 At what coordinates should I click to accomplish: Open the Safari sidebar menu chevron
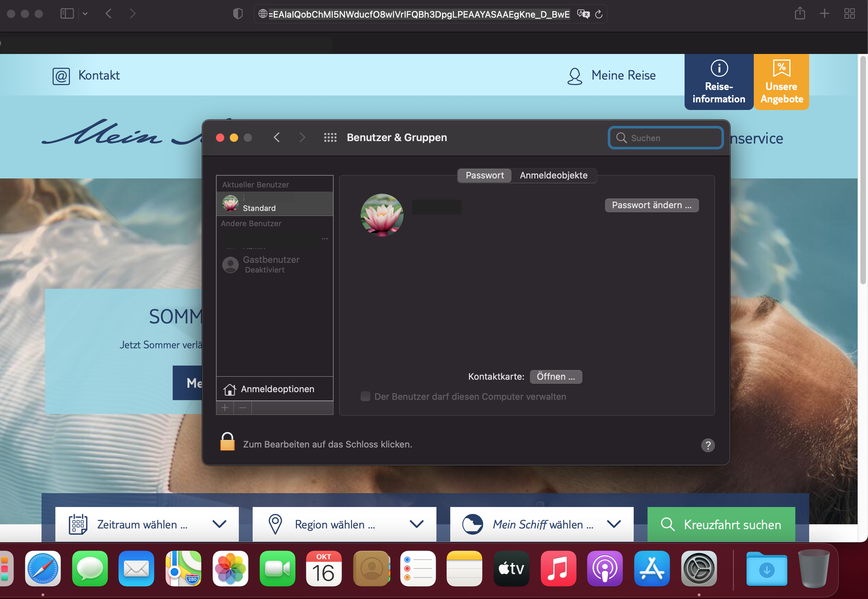(85, 14)
